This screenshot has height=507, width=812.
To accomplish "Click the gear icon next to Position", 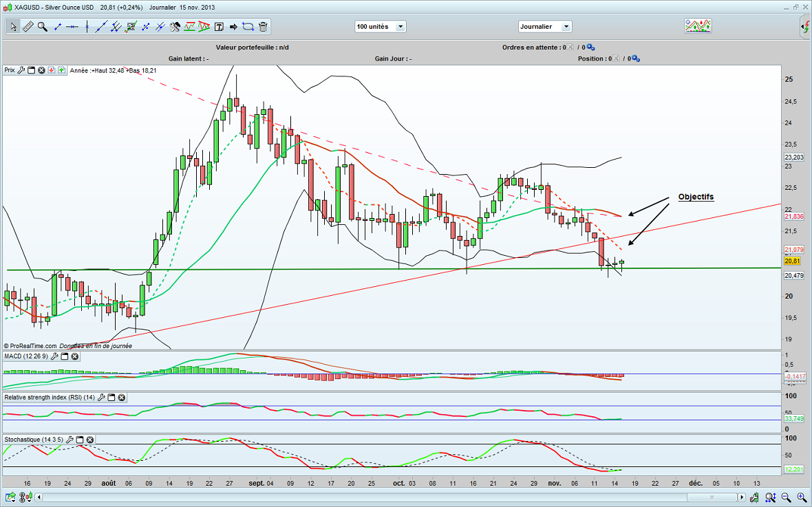I will click(x=634, y=59).
